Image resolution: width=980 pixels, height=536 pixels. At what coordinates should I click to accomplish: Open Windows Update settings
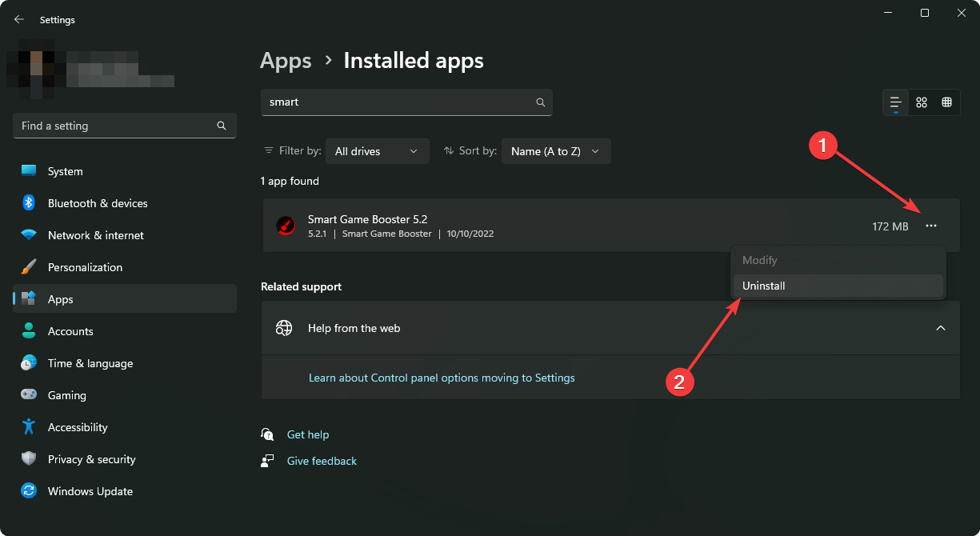click(x=90, y=491)
